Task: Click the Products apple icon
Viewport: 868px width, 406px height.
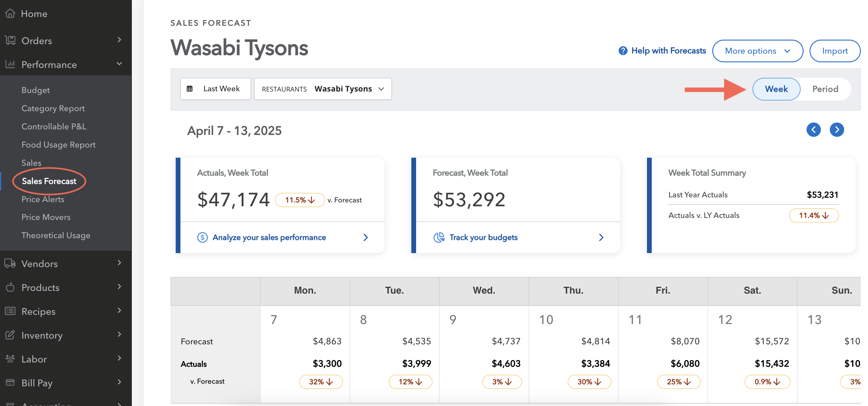Action: tap(10, 287)
